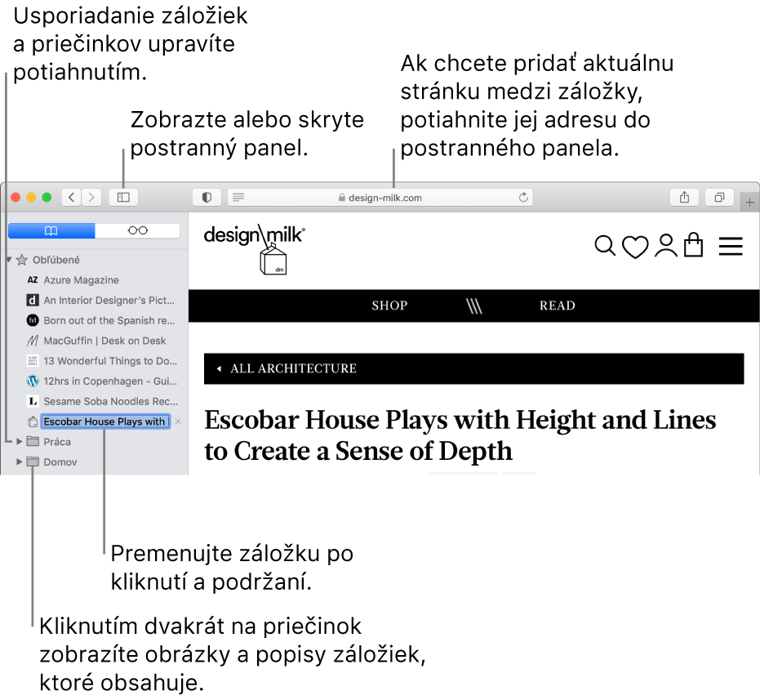Open the shopping bag icon
Image resolution: width=760 pixels, height=700 pixels.
[693, 246]
